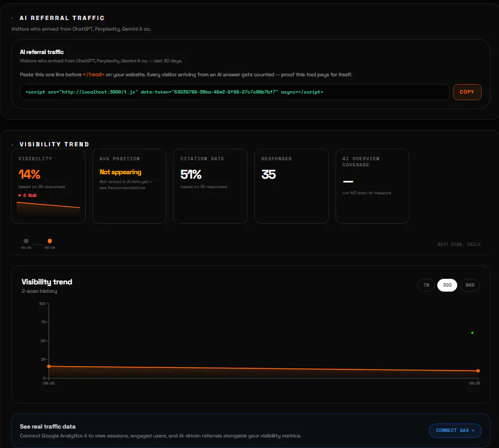The image size is (499, 448).
Task: Click the chart's left orange data point
Action: tap(49, 367)
